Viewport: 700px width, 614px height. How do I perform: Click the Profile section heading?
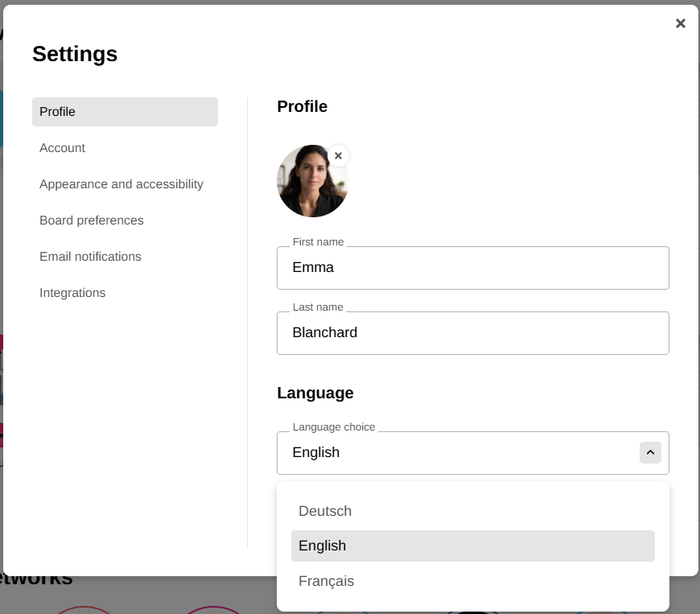pos(302,106)
